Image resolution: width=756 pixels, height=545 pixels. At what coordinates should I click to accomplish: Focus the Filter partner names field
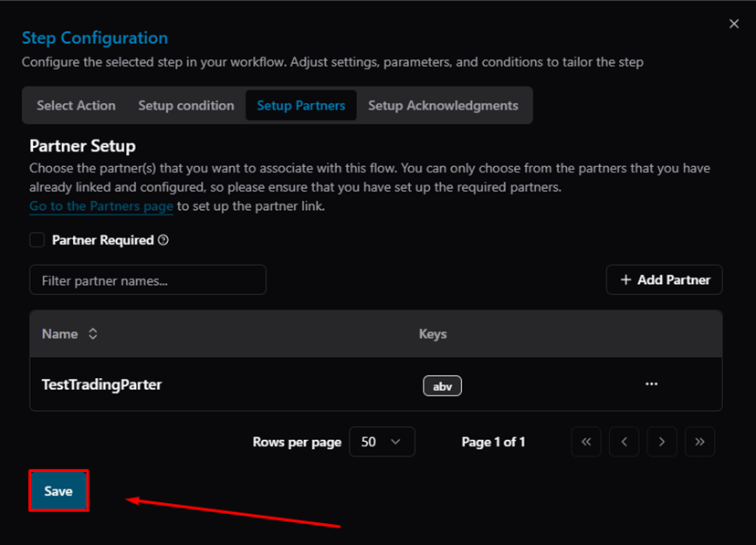pos(148,280)
